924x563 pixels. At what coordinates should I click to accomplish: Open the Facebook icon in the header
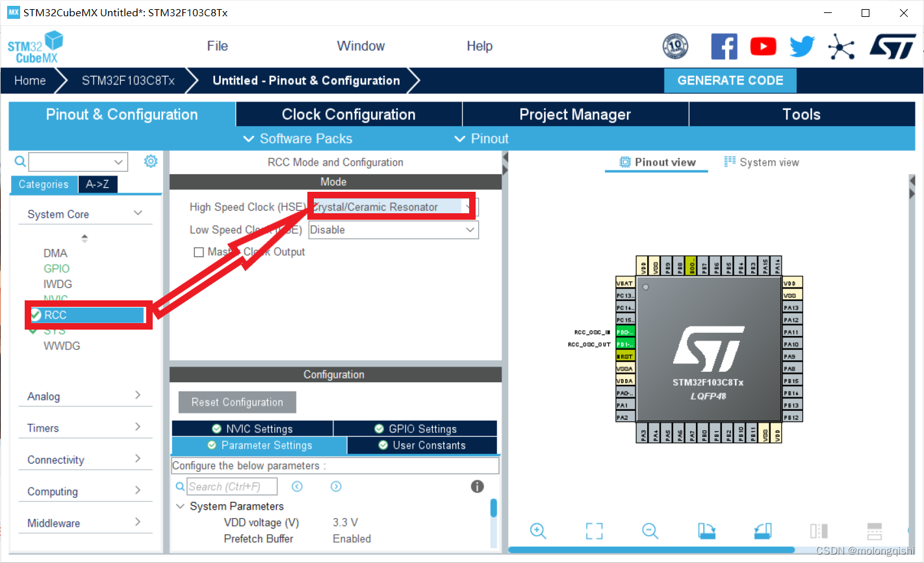tap(724, 46)
